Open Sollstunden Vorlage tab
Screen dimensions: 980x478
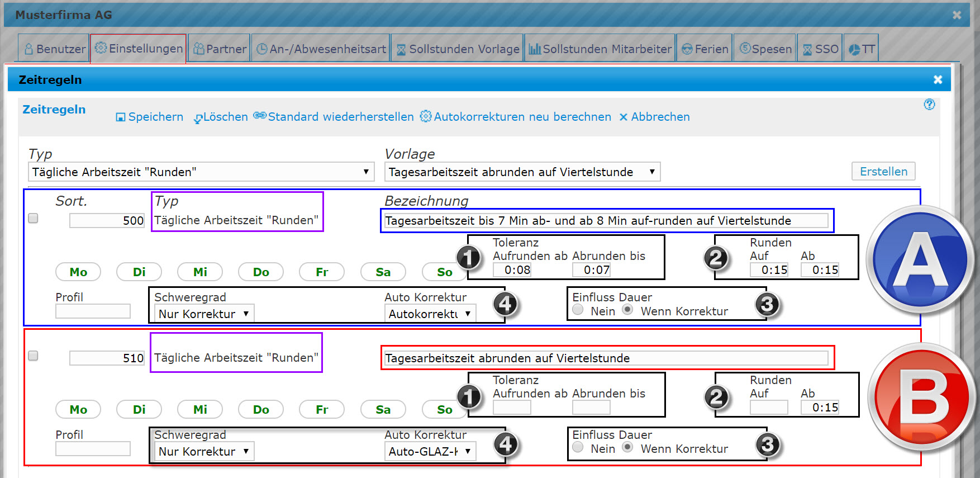[457, 49]
